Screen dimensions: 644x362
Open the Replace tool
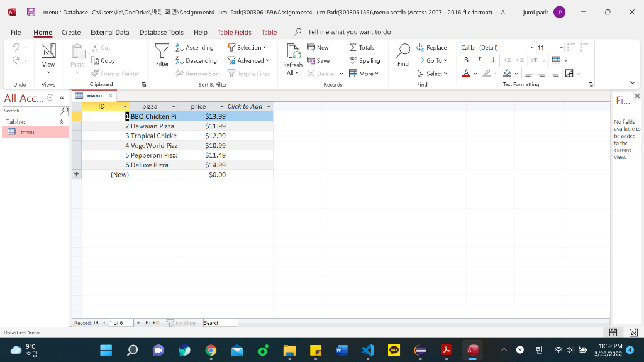(431, 48)
